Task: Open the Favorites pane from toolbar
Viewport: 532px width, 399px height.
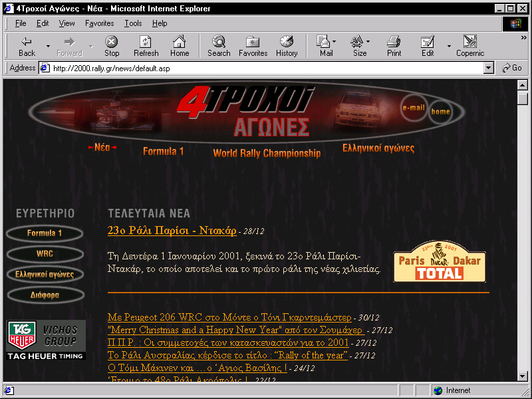Action: (253, 46)
